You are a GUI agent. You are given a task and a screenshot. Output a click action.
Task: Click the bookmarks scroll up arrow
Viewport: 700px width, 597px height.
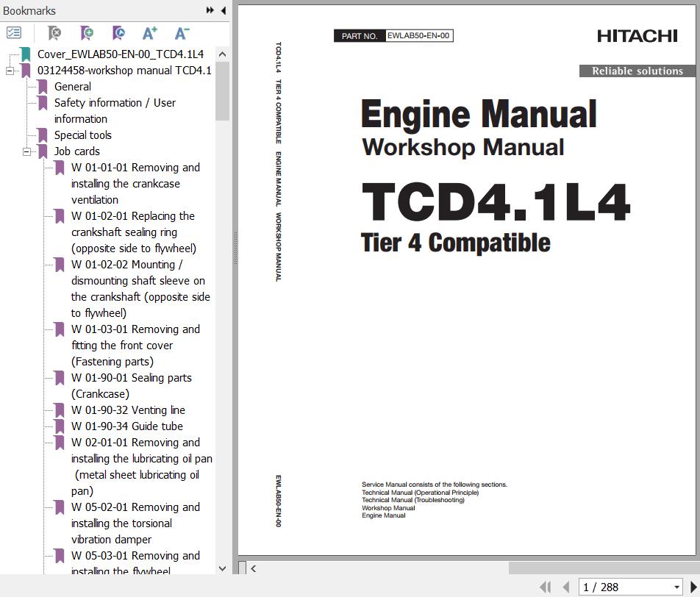coord(222,54)
